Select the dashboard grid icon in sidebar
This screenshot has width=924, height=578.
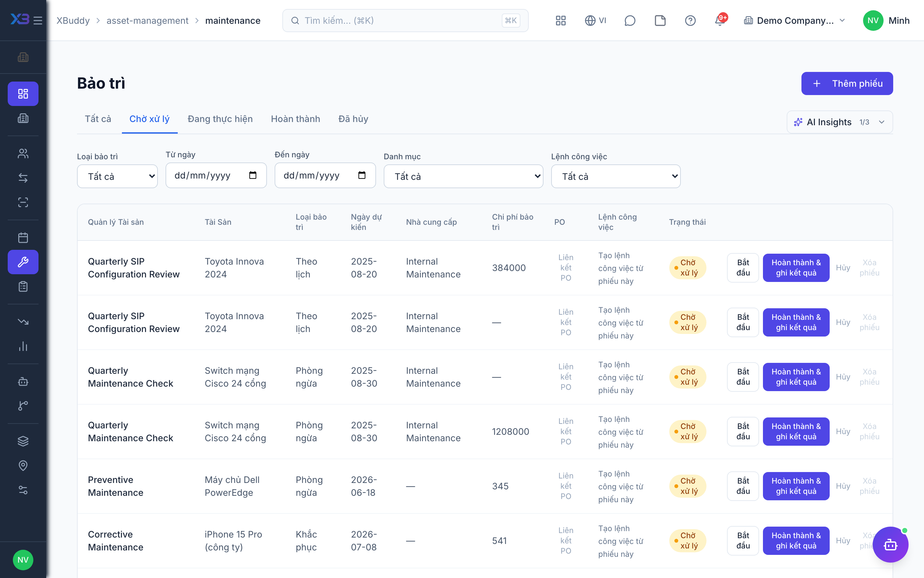[x=23, y=94]
